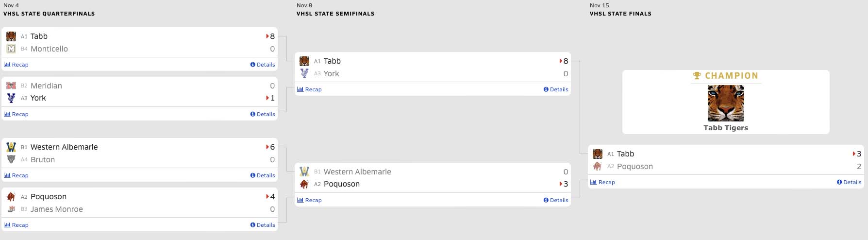Click the York logo in the quarterfinals
Viewport: 868px width, 240px height.
click(x=11, y=98)
